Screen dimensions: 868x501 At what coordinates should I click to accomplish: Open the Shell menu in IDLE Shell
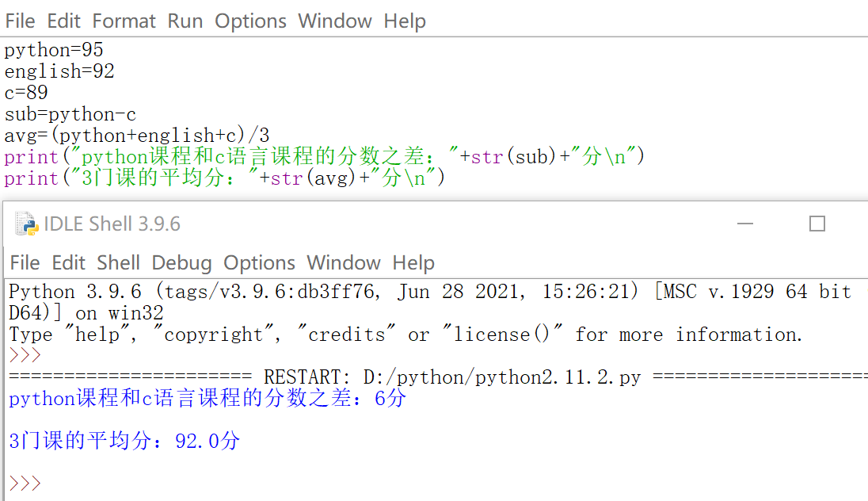pyautogui.click(x=119, y=262)
